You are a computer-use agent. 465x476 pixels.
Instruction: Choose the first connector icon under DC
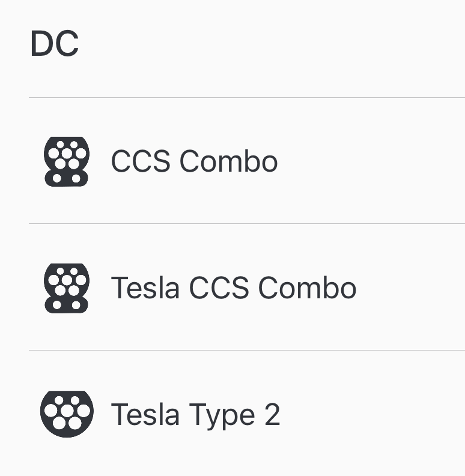[x=67, y=161]
